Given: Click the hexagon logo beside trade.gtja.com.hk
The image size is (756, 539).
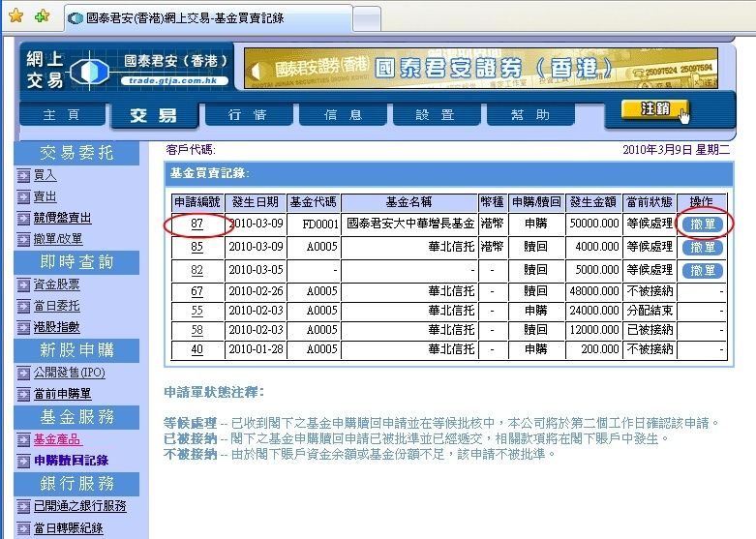Looking at the screenshot, I should coord(90,71).
